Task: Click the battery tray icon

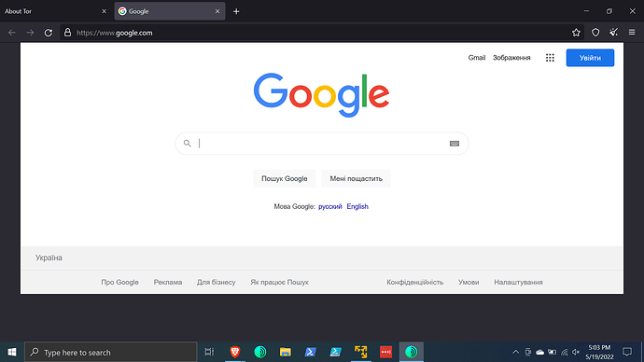Action: [x=552, y=352]
